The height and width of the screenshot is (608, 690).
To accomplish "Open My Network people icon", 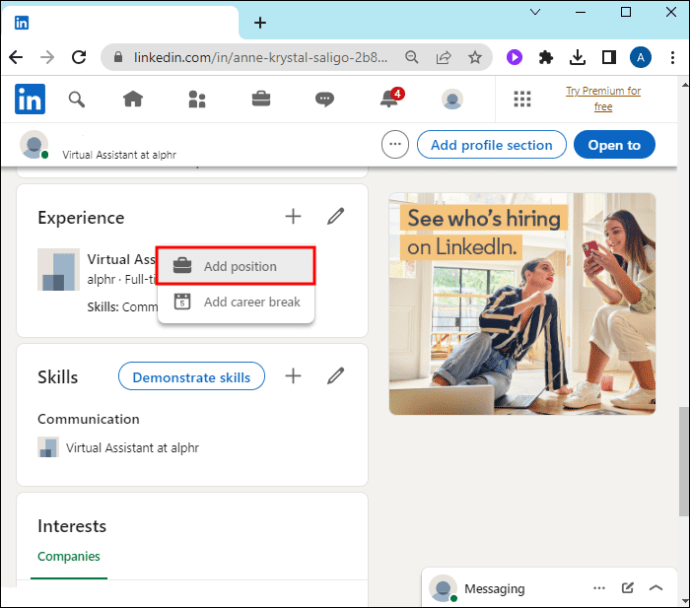I will coord(197,99).
